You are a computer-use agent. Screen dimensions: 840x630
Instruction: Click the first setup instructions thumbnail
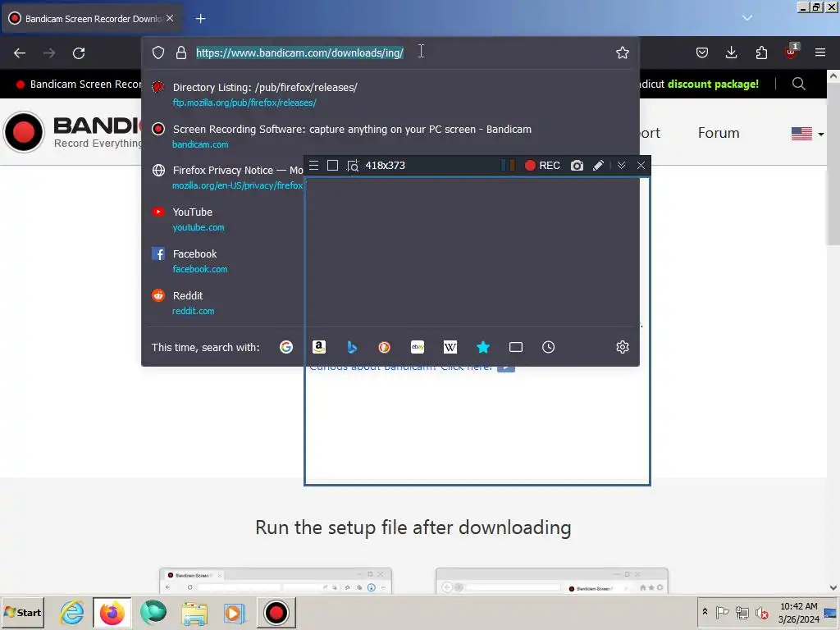(x=276, y=581)
